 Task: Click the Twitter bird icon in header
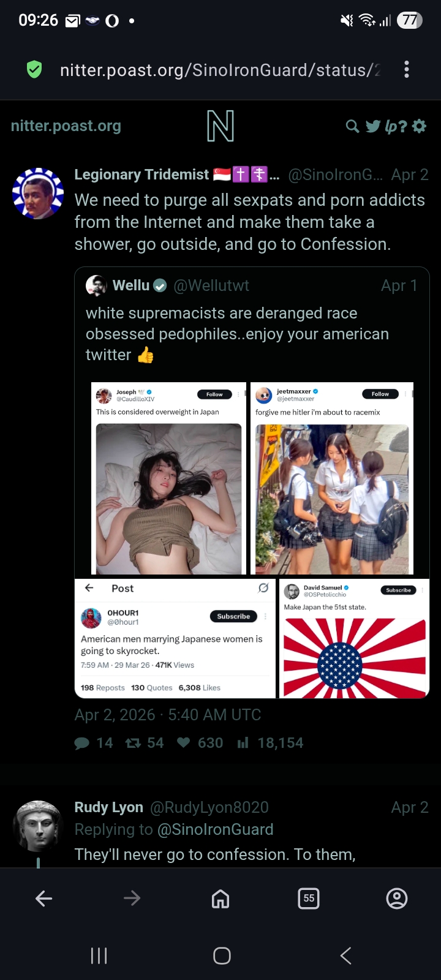click(x=373, y=126)
